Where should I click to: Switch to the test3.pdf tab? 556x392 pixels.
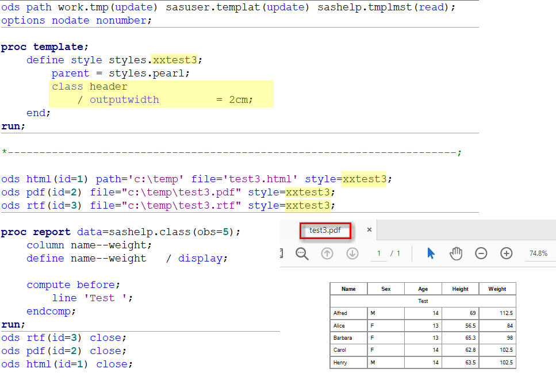(326, 230)
